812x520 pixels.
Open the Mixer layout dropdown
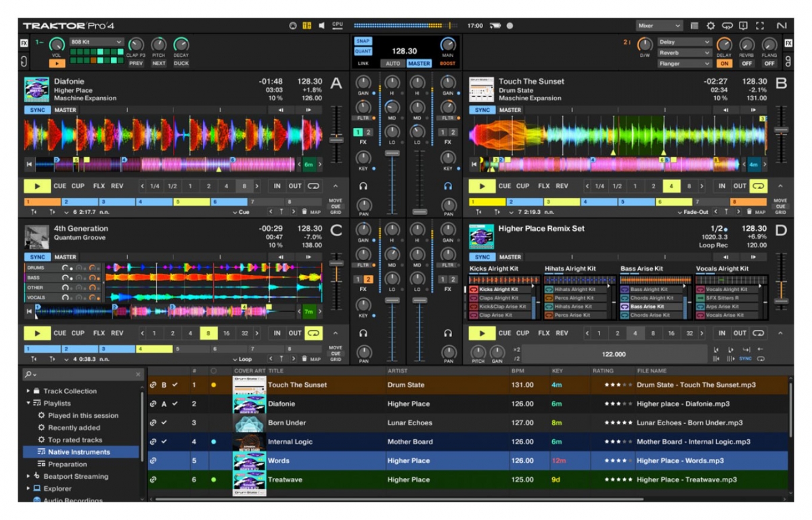pyautogui.click(x=659, y=26)
